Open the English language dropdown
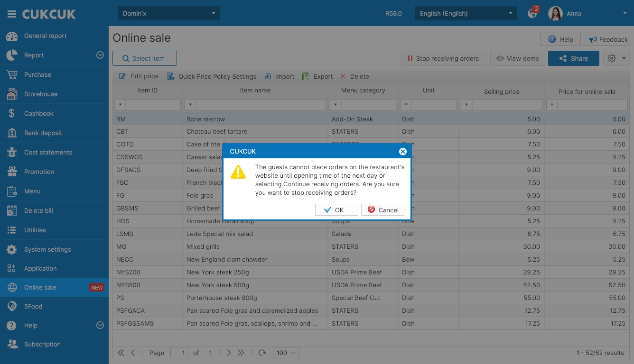Image resolution: width=634 pixels, height=364 pixels. [466, 13]
